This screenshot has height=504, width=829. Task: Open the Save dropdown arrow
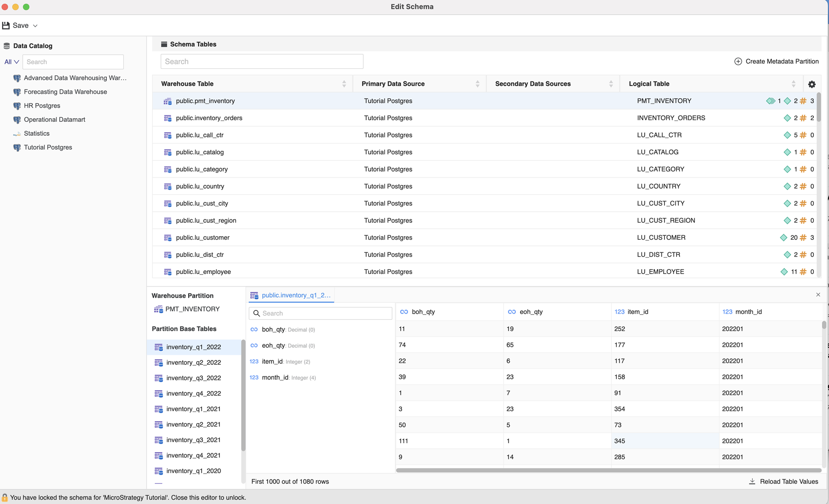pyautogui.click(x=35, y=26)
